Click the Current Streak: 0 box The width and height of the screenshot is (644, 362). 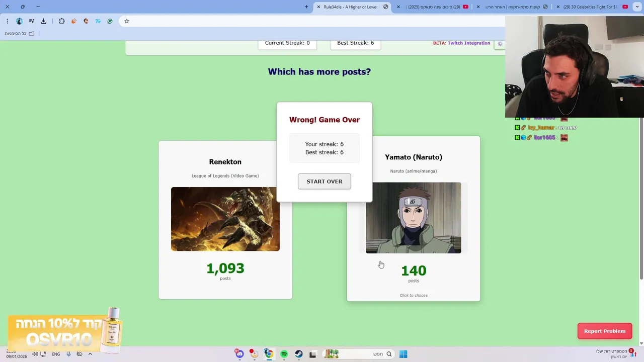(x=287, y=44)
